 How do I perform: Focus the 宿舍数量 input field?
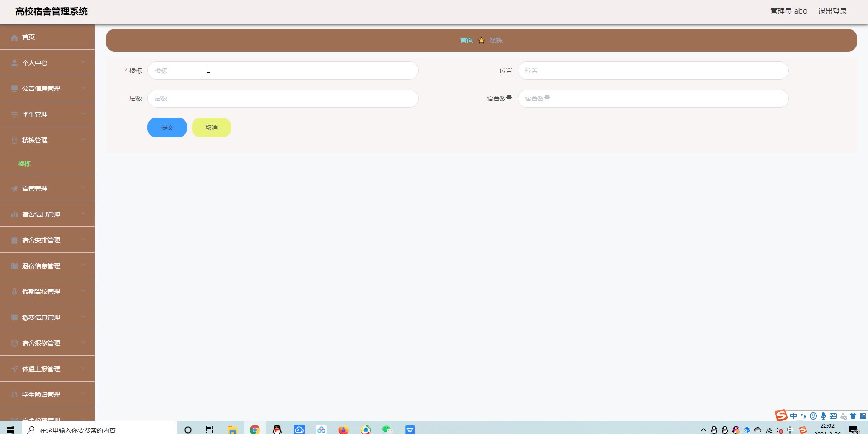pyautogui.click(x=653, y=99)
